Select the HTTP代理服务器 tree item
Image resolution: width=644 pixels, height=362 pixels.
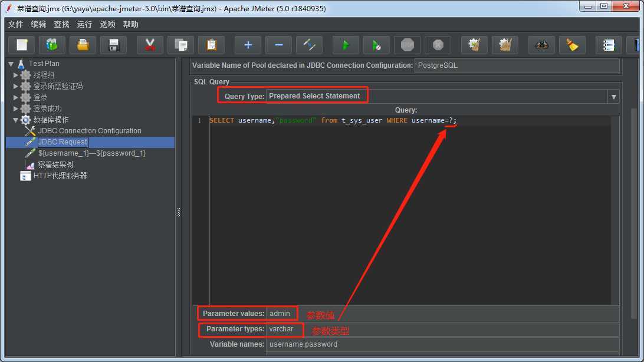[60, 176]
